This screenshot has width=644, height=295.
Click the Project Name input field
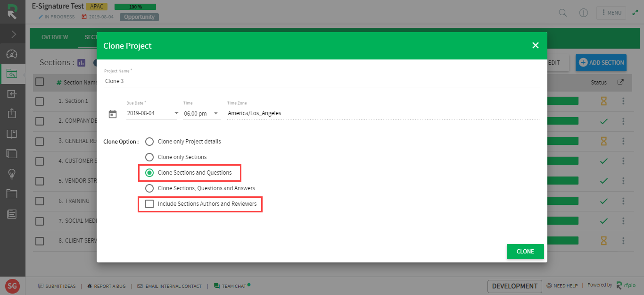322,81
